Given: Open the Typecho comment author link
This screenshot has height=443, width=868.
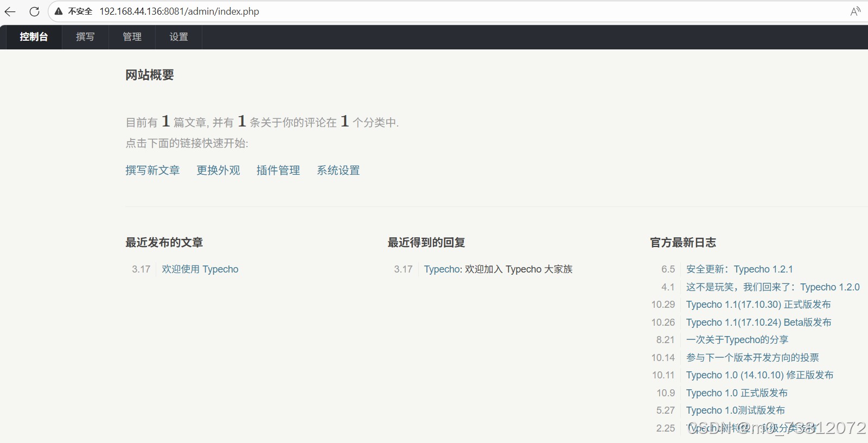Looking at the screenshot, I should coord(442,269).
